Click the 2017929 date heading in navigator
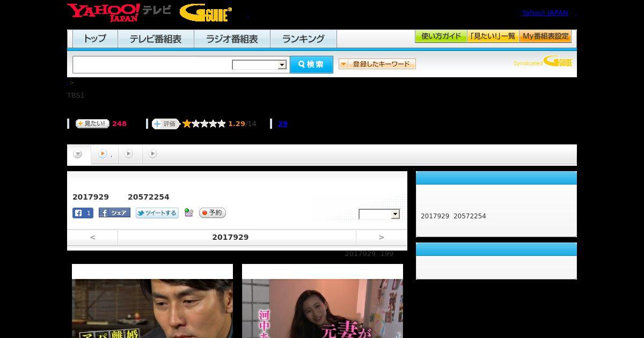 point(230,237)
